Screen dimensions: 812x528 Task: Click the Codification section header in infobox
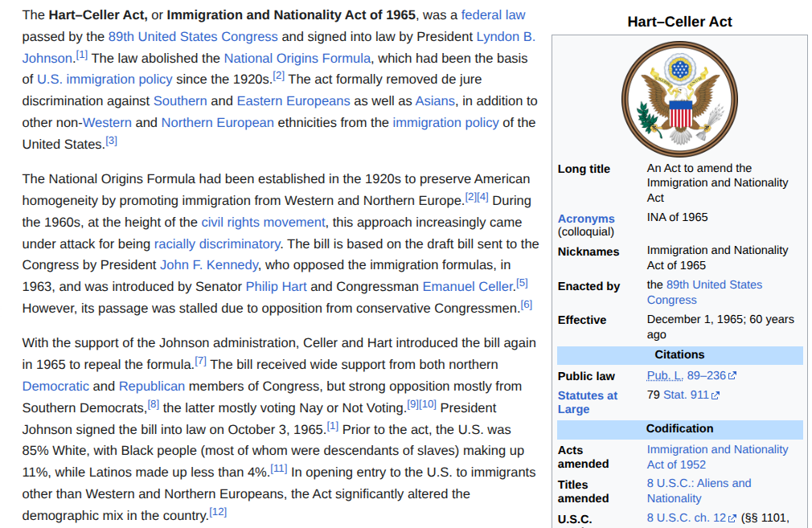click(x=679, y=429)
